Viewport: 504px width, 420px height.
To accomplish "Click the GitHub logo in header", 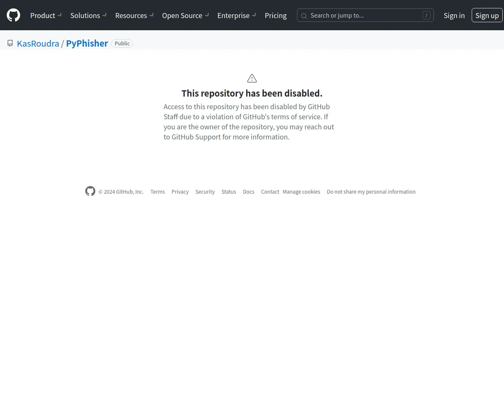I will click(x=13, y=15).
